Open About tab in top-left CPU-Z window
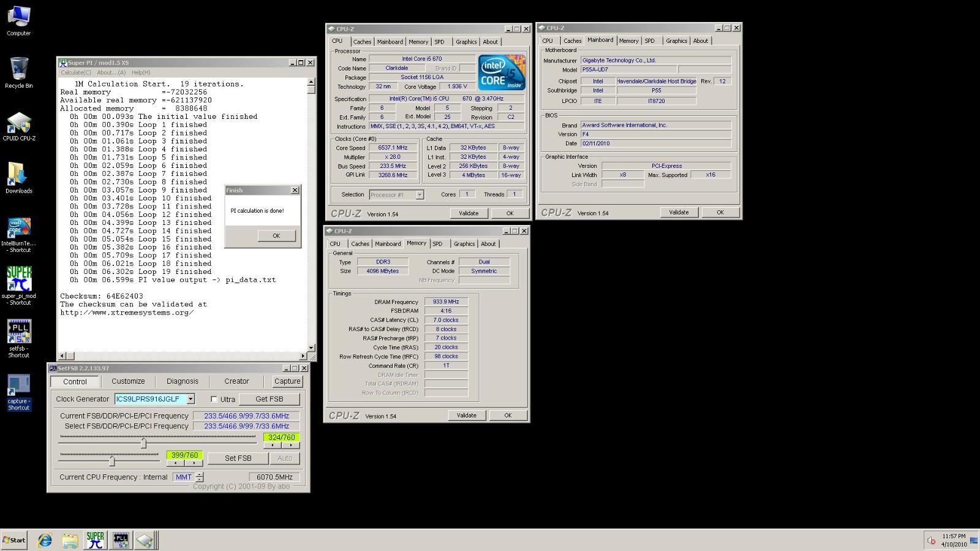 click(x=491, y=42)
